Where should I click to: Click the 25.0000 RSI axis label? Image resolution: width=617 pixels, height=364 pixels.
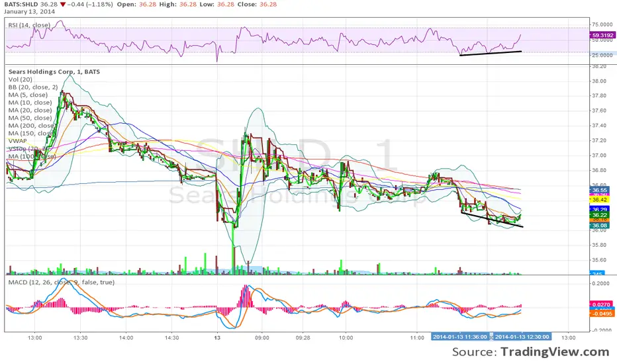click(602, 55)
